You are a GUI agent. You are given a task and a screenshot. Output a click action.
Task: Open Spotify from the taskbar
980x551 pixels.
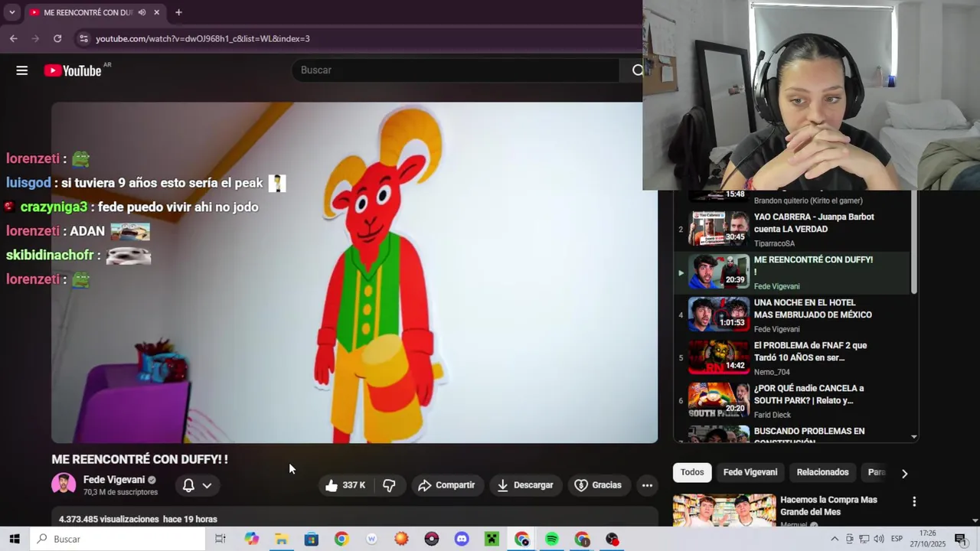click(552, 539)
